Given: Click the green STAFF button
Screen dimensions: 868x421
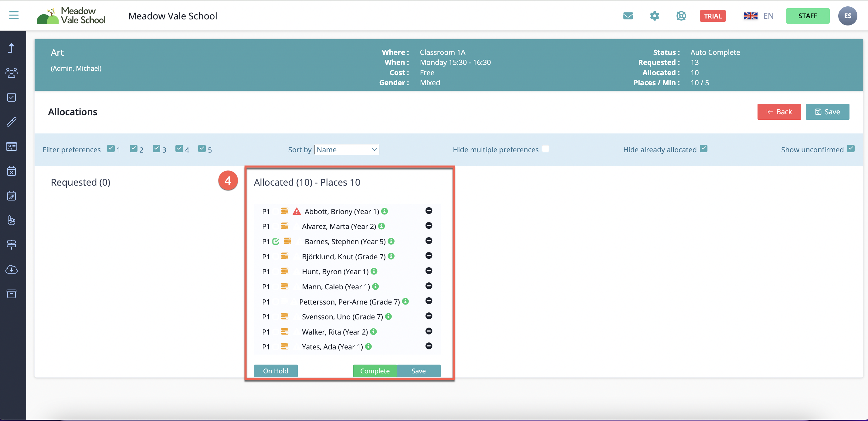Looking at the screenshot, I should pyautogui.click(x=808, y=16).
